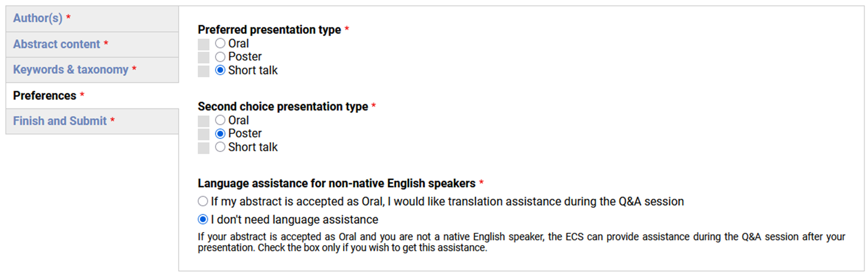Choose the no language assistance radio button
Viewport: 868px width, 275px height.
(x=203, y=219)
